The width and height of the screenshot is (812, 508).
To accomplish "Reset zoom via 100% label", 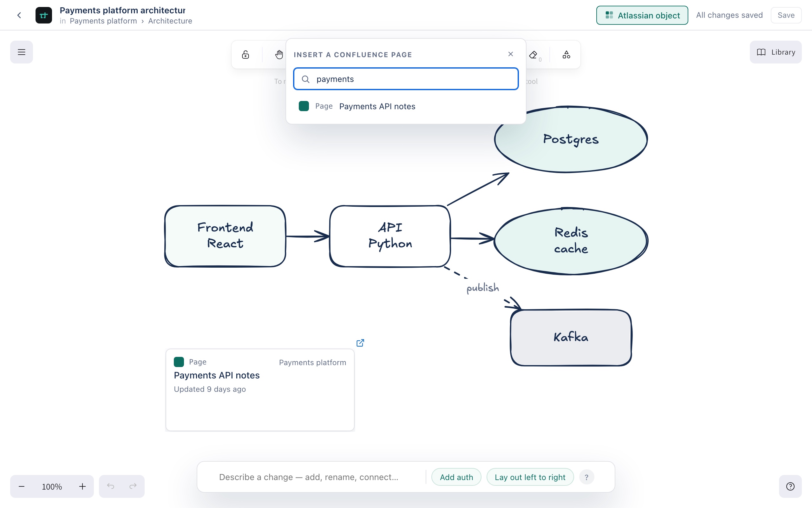I will click(52, 486).
